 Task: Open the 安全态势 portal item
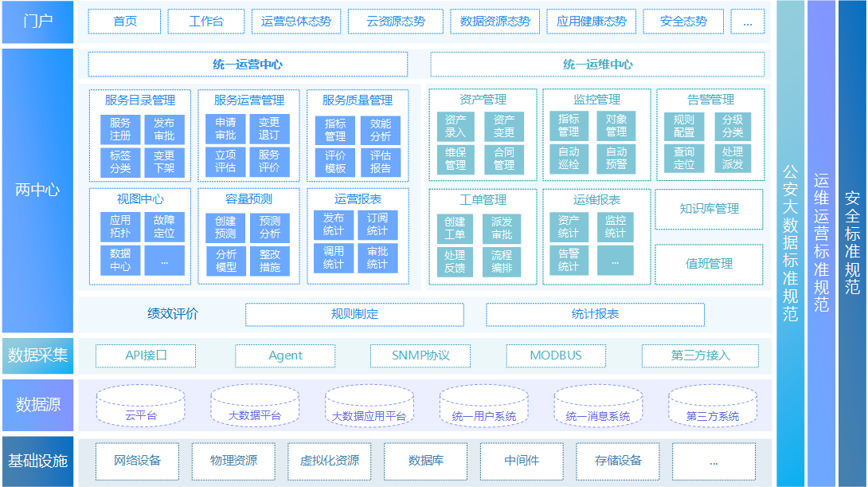click(683, 22)
